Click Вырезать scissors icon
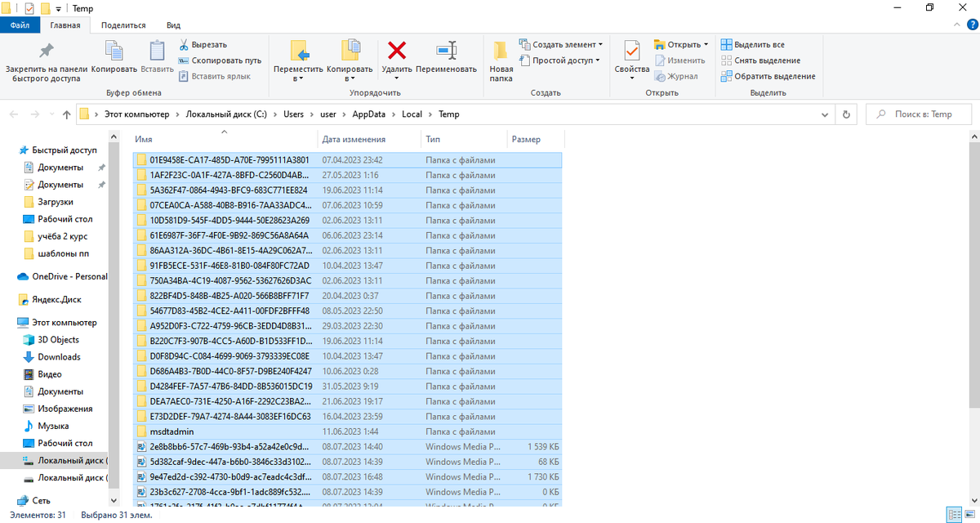Image resolution: width=980 pixels, height=523 pixels. pos(184,44)
